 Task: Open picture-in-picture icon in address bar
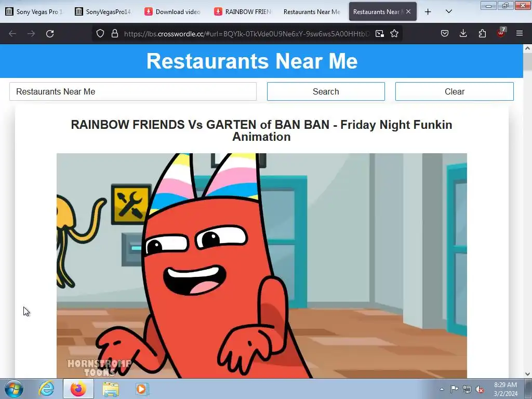(x=380, y=33)
